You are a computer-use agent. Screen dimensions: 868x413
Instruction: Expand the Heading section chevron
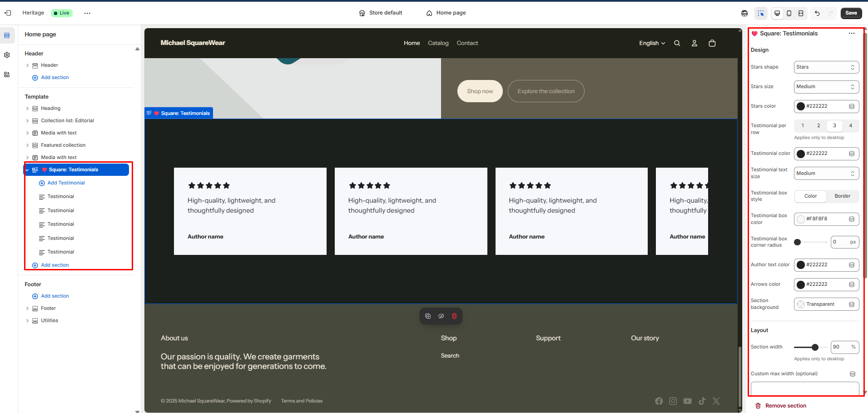pyautogui.click(x=27, y=109)
